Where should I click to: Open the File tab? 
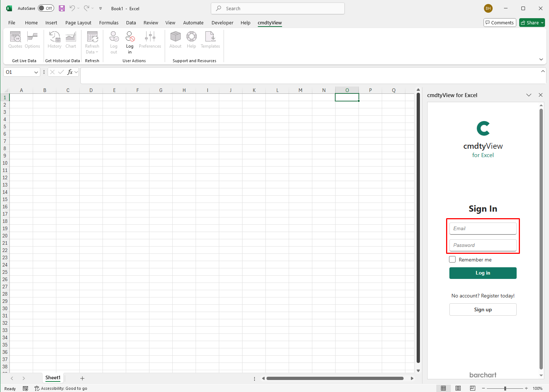click(12, 23)
